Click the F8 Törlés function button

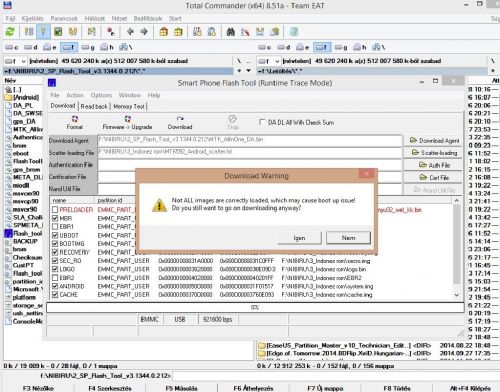397,388
